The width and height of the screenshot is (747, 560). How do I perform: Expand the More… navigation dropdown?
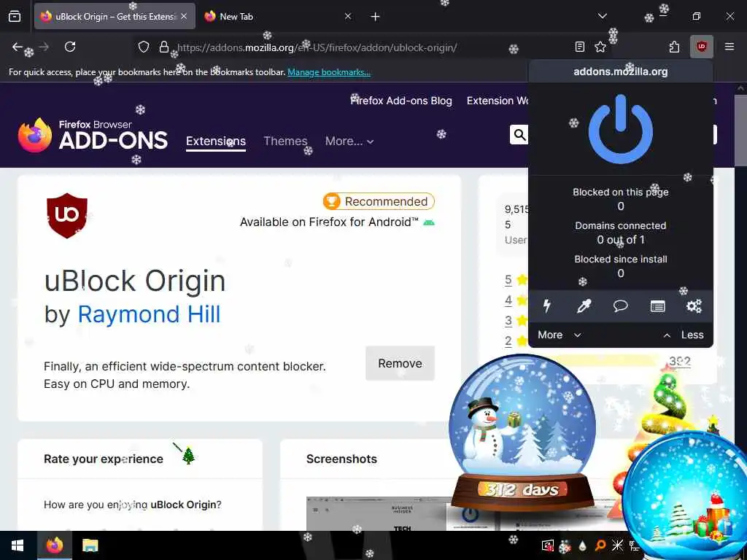click(x=349, y=141)
